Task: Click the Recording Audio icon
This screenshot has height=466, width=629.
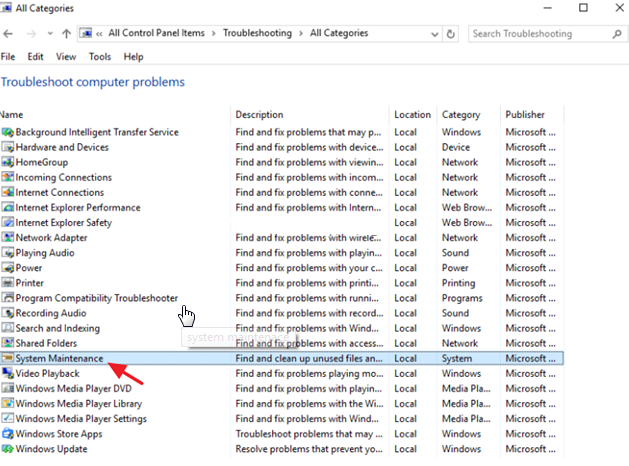Action: point(8,313)
